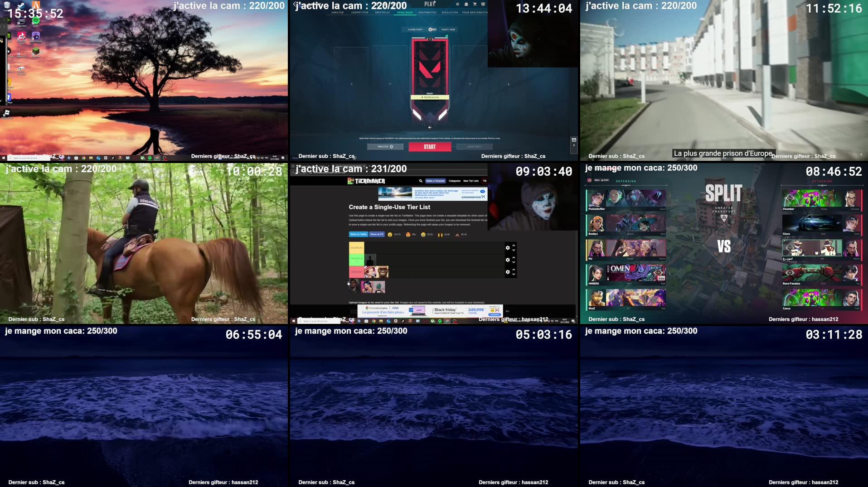
Task: Open the Valorant social friends icon
Action: [x=466, y=5]
